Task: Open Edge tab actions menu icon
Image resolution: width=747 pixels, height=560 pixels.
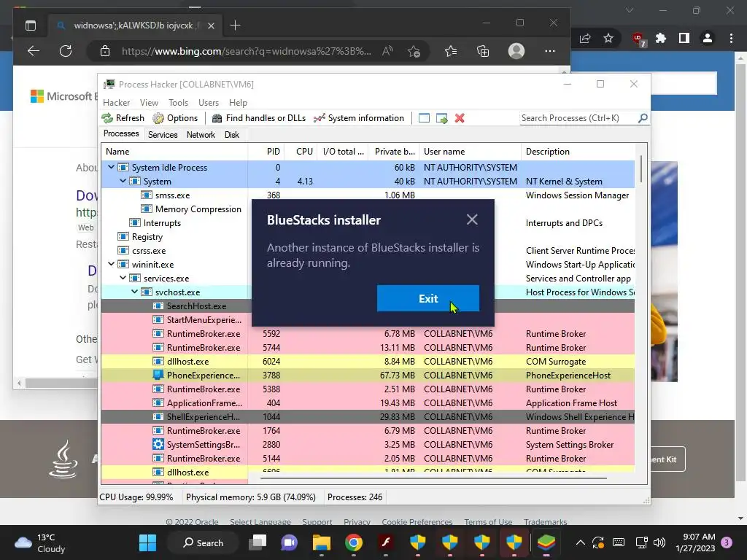Action: (31, 26)
